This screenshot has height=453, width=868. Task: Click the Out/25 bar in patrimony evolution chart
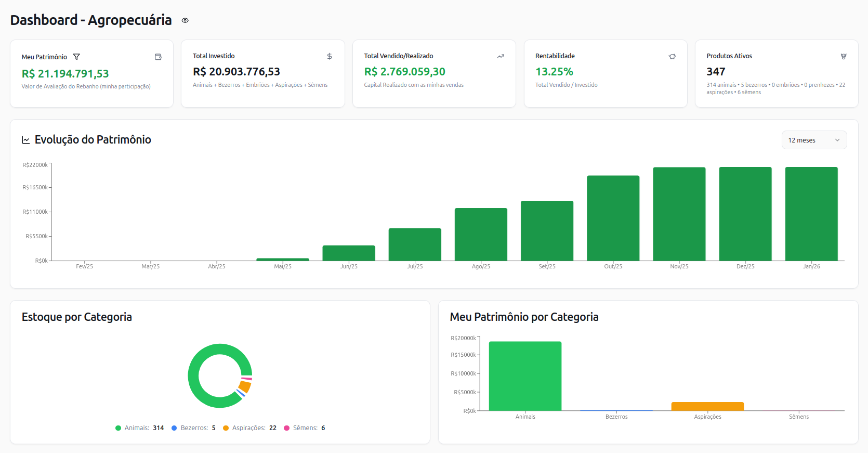tap(613, 218)
